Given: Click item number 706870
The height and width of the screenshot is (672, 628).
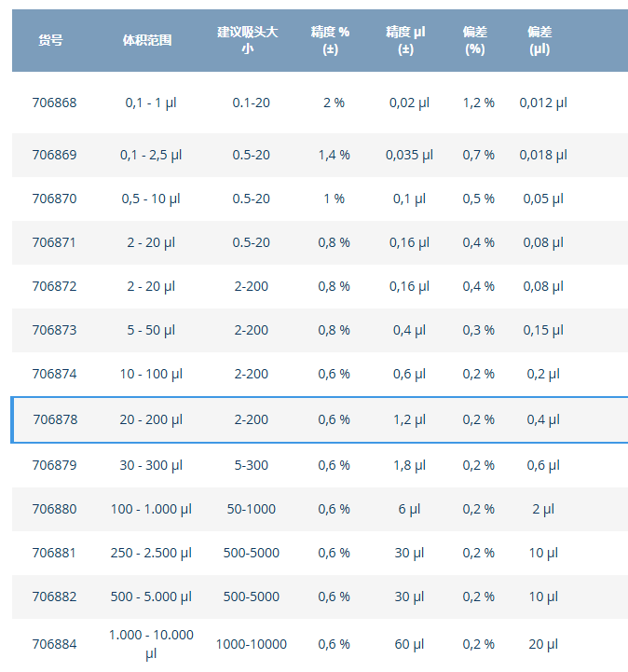Looking at the screenshot, I should coord(54,199).
